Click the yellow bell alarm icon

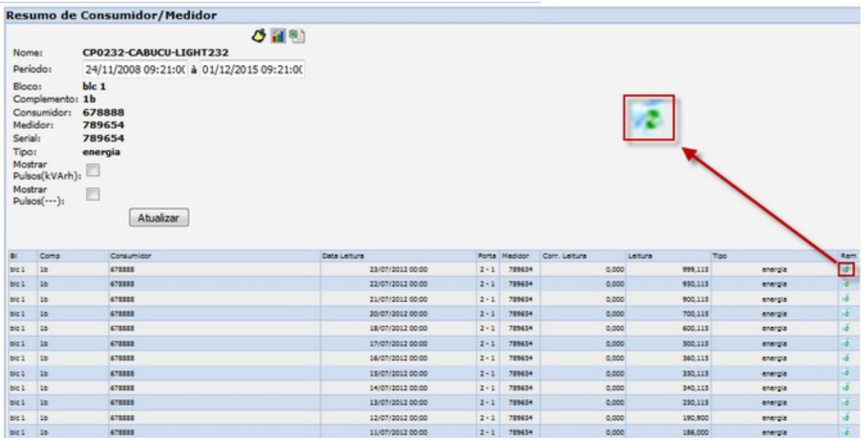(x=261, y=36)
